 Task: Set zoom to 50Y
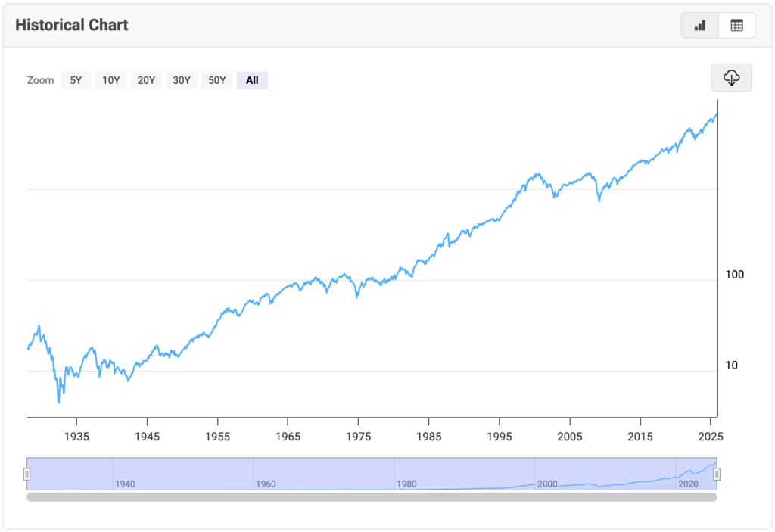click(x=217, y=80)
